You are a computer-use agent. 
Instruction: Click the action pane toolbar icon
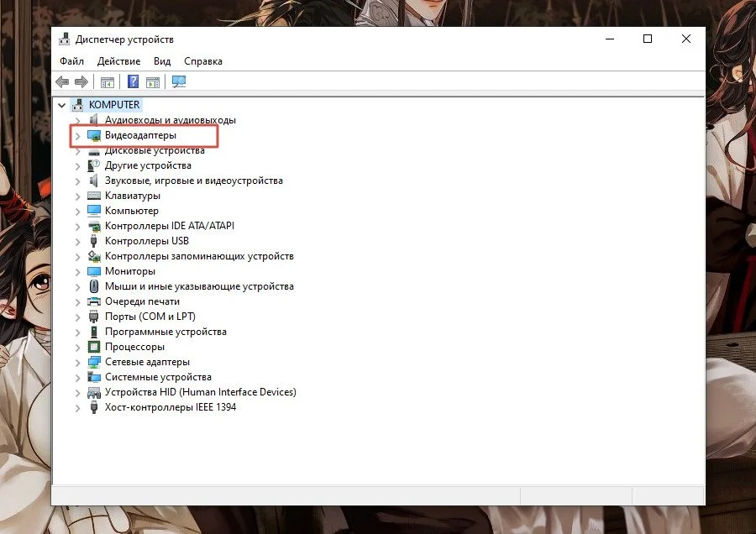point(153,82)
